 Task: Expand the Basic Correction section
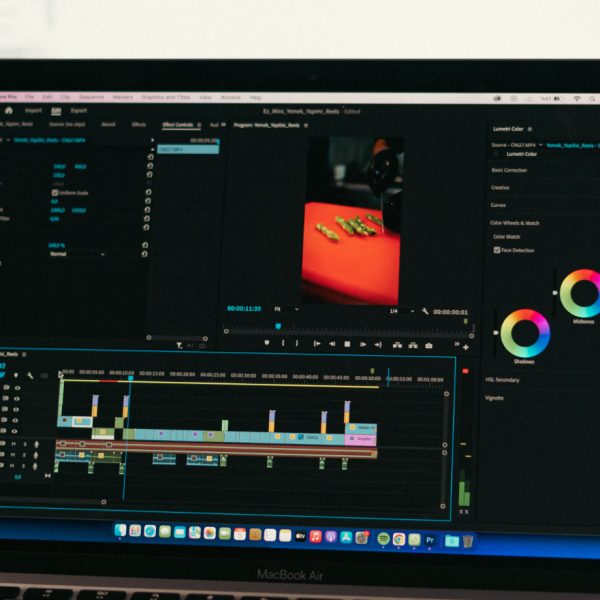pos(509,170)
